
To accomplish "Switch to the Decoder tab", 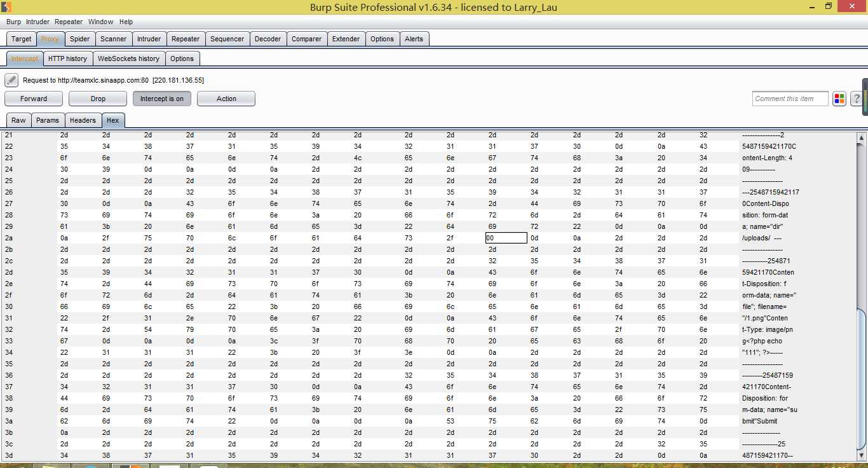I will pyautogui.click(x=268, y=39).
